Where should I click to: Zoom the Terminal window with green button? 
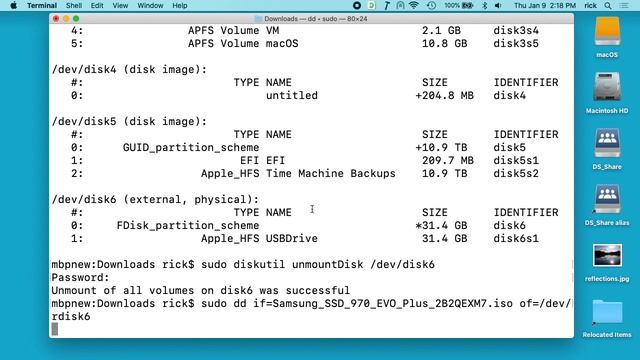pos(76,19)
